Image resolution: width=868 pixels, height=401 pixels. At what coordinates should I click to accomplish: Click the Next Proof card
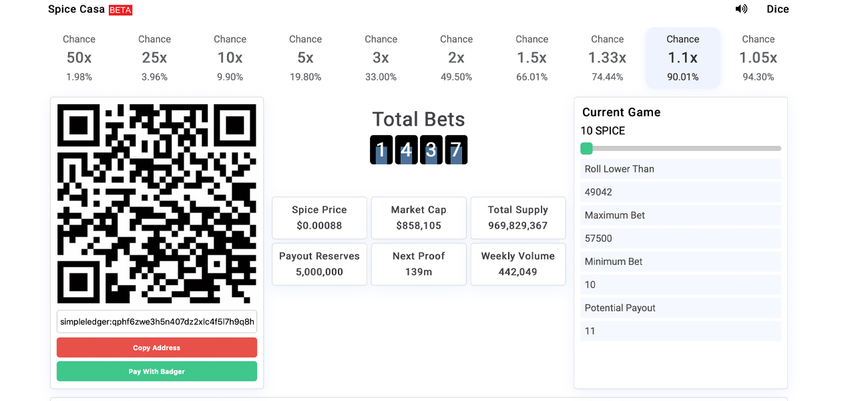[x=419, y=264]
